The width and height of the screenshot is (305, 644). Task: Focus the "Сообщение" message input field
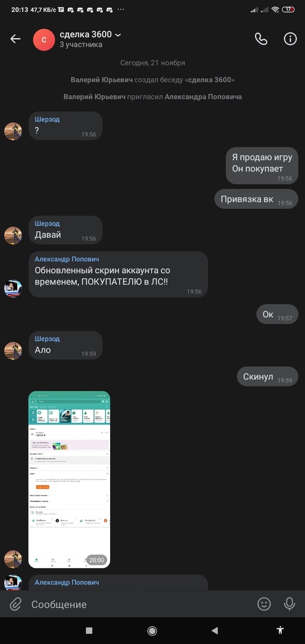(139, 604)
